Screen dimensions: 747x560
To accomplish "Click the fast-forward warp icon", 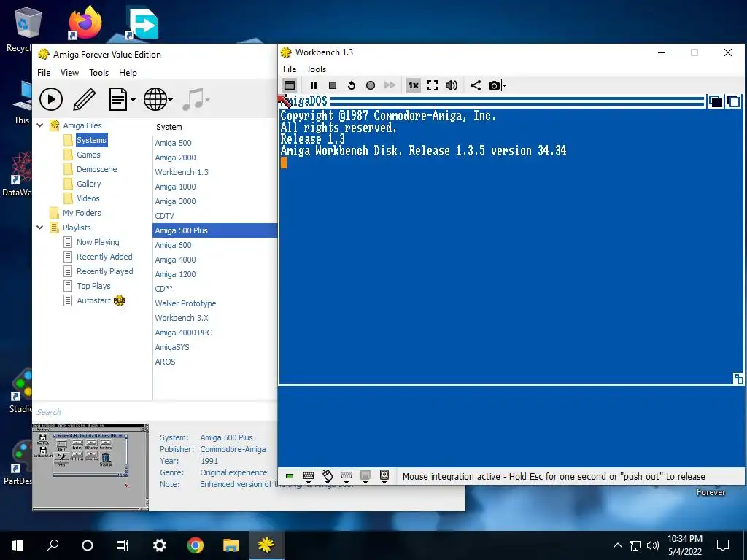I will tap(390, 85).
